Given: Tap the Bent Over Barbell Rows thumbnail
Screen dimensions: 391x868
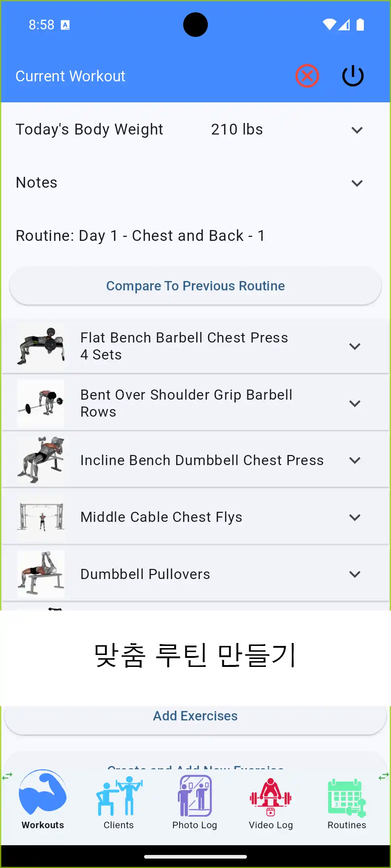Looking at the screenshot, I should coord(41,403).
